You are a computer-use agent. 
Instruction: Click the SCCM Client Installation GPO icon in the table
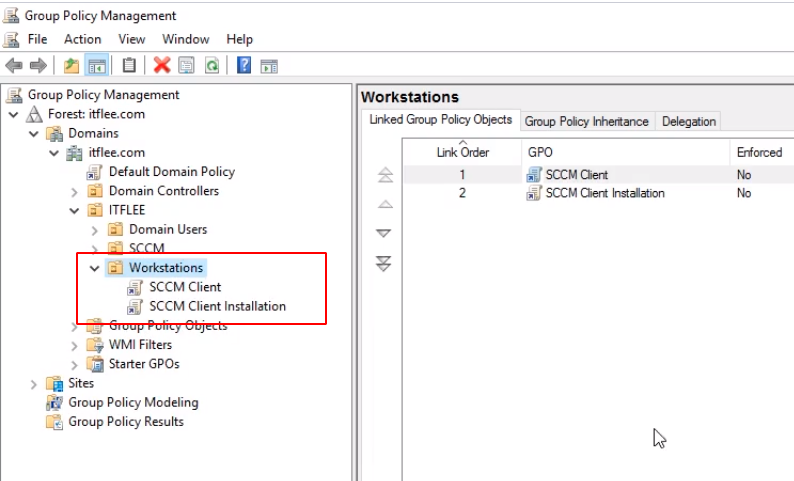click(534, 193)
